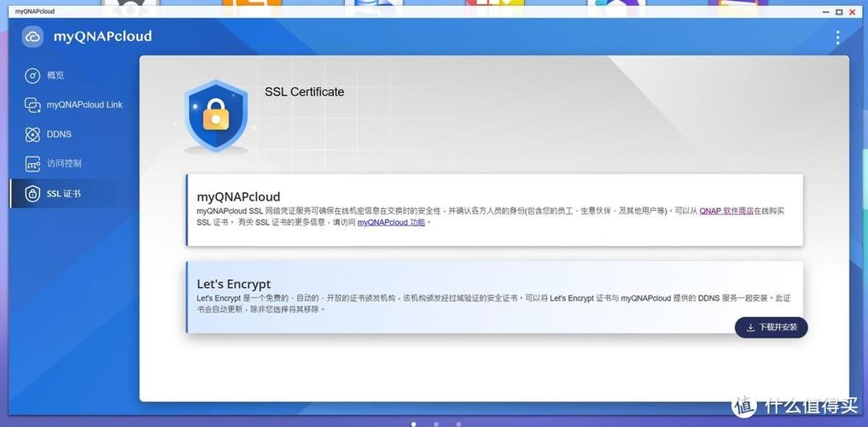The height and width of the screenshot is (427, 868).
Task: Click the Let's Encrypt card heading
Action: pos(234,284)
